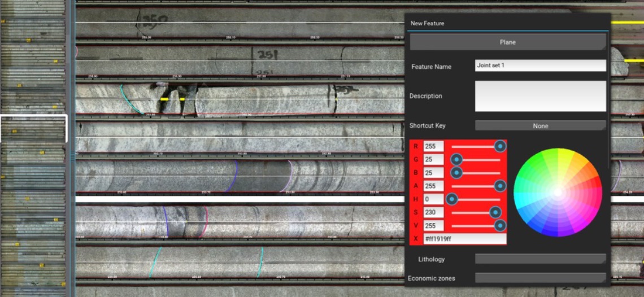Select the white-outlined core tray thumbnail
The width and height of the screenshot is (644, 297).
pos(33,129)
